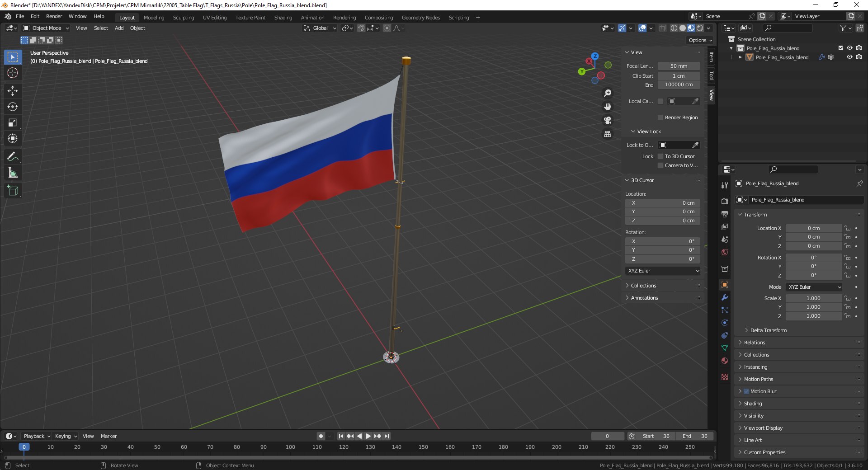The image size is (868, 470).
Task: Open Material properties tab
Action: click(725, 361)
